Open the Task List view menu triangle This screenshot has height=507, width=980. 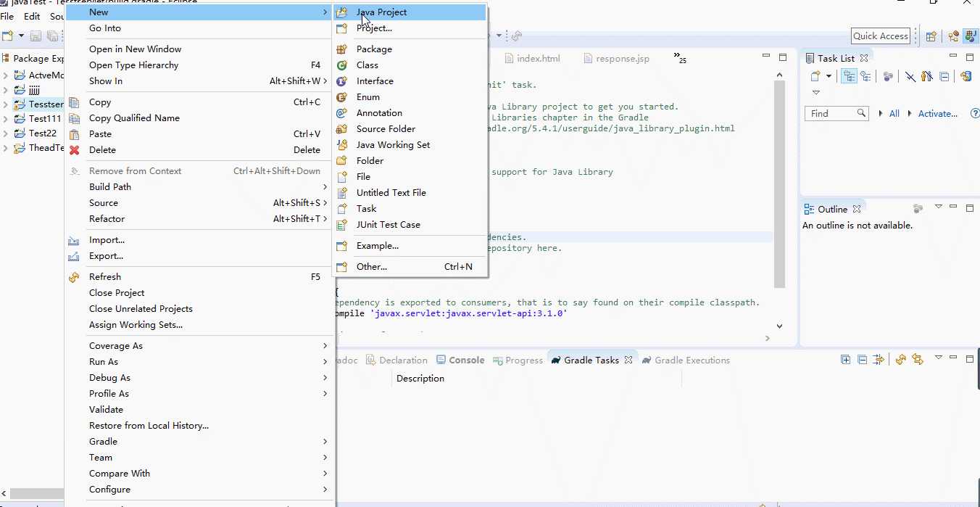point(816,93)
